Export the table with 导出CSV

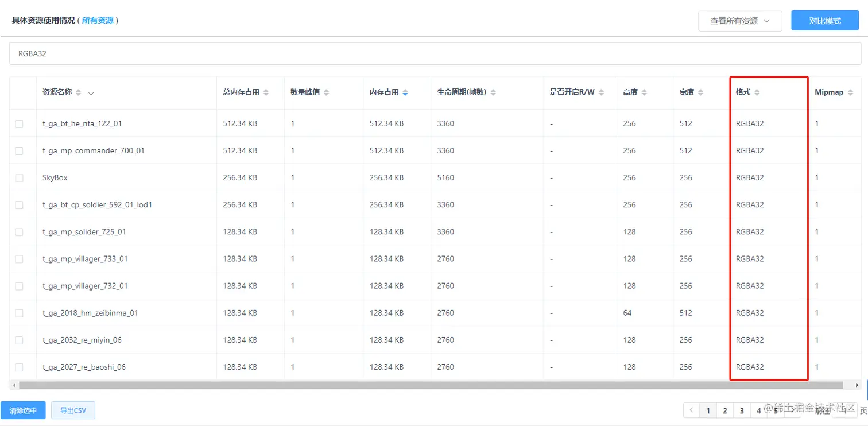[x=73, y=410]
